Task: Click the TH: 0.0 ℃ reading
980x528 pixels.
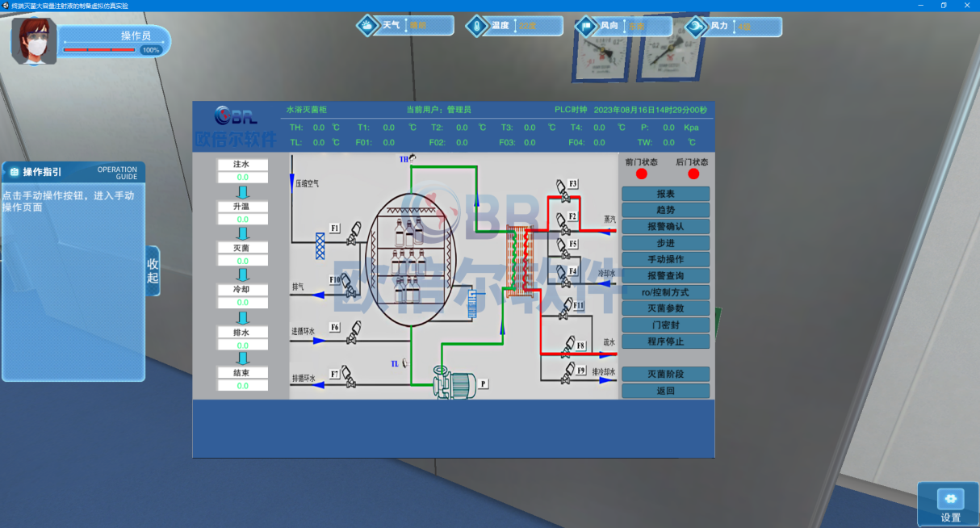Action: pos(315,128)
